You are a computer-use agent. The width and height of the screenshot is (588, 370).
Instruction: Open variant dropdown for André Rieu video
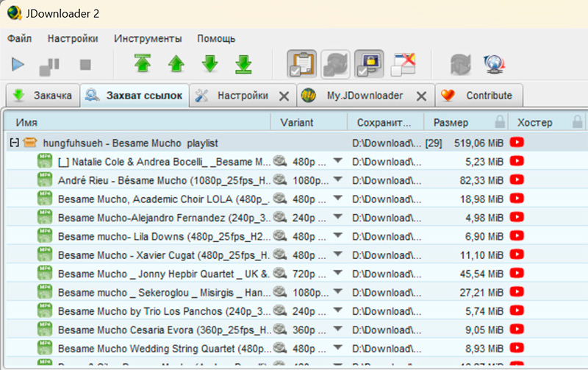338,179
